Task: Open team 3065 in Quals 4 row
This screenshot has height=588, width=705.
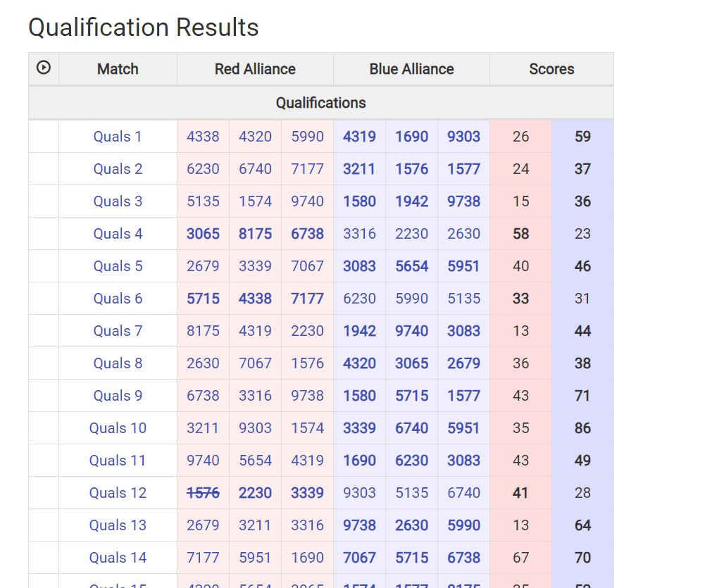Action: (x=204, y=234)
